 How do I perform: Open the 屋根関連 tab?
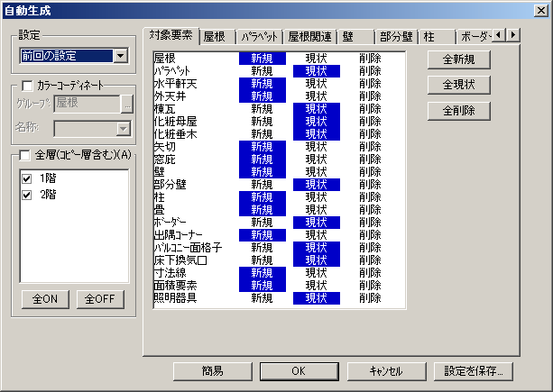pyautogui.click(x=309, y=37)
